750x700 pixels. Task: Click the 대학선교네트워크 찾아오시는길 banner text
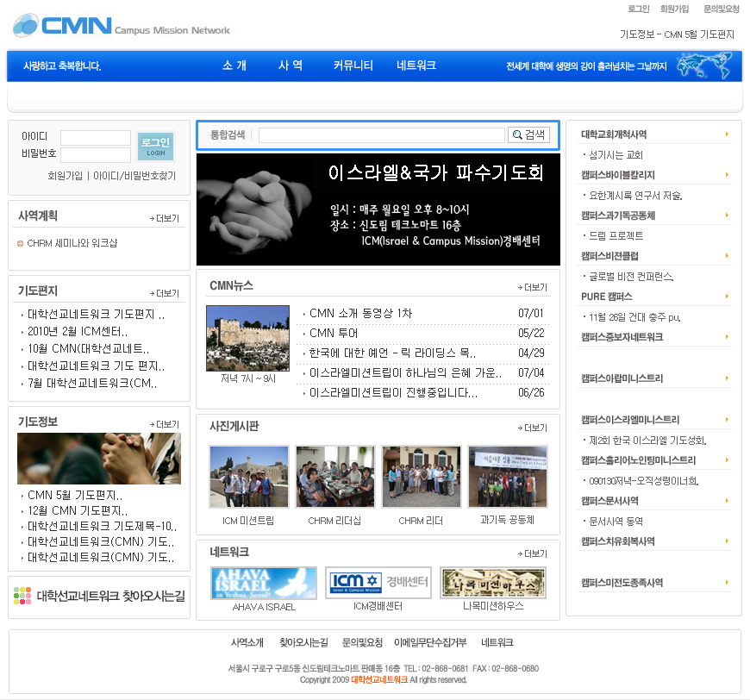(111, 596)
